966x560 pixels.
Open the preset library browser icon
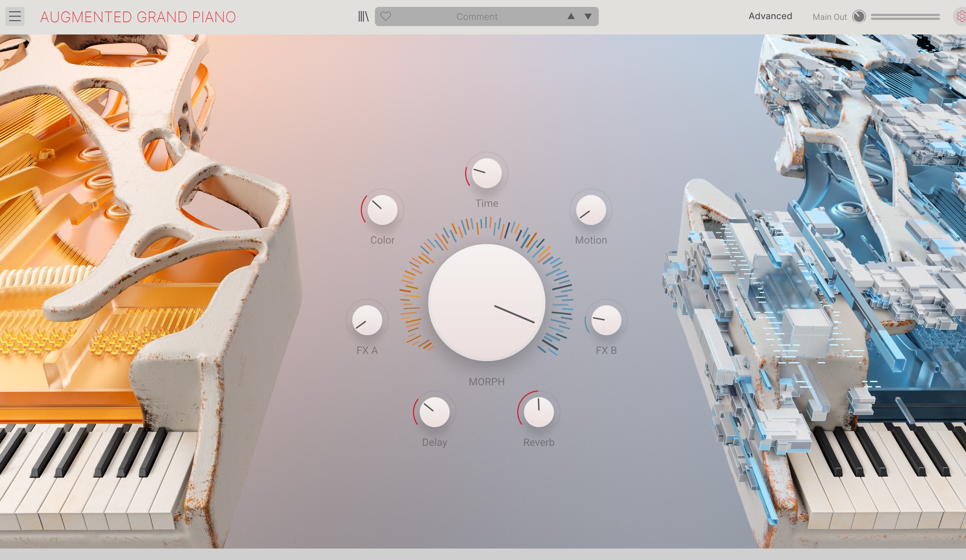click(363, 16)
